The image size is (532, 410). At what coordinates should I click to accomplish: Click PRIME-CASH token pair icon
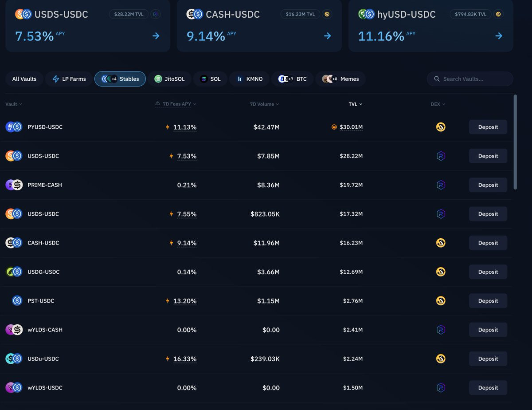pos(14,185)
